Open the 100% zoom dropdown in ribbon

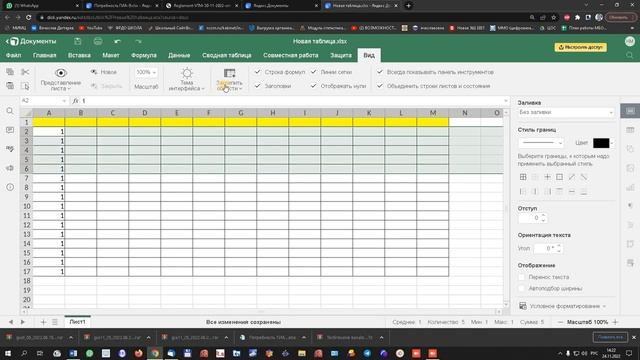pos(146,72)
